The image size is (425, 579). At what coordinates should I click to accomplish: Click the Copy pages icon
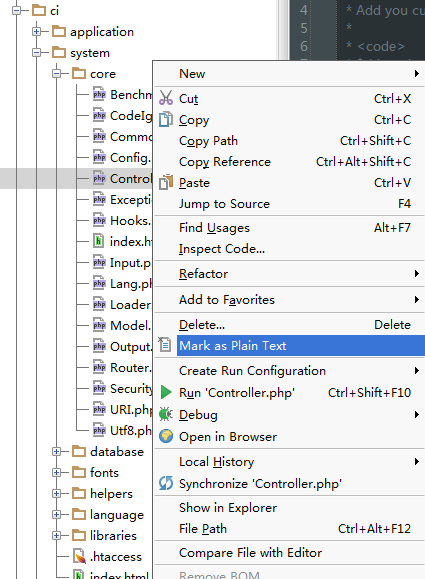point(166,120)
